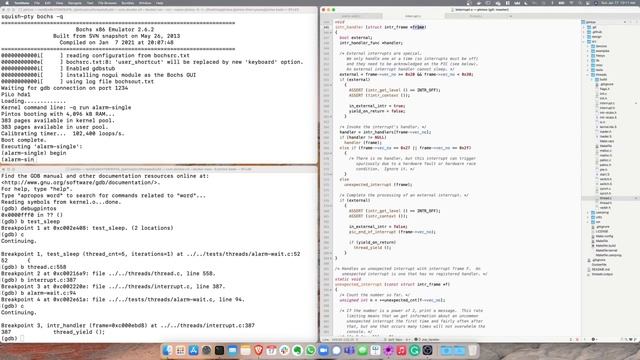Open the Edit menu
The image size is (640, 360).
48,3
